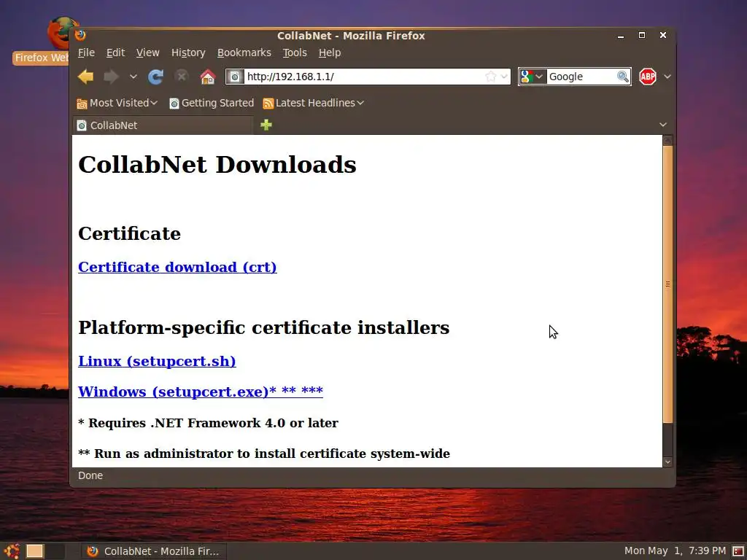Click the scrollbar down arrow
747x560 pixels.
coord(667,462)
